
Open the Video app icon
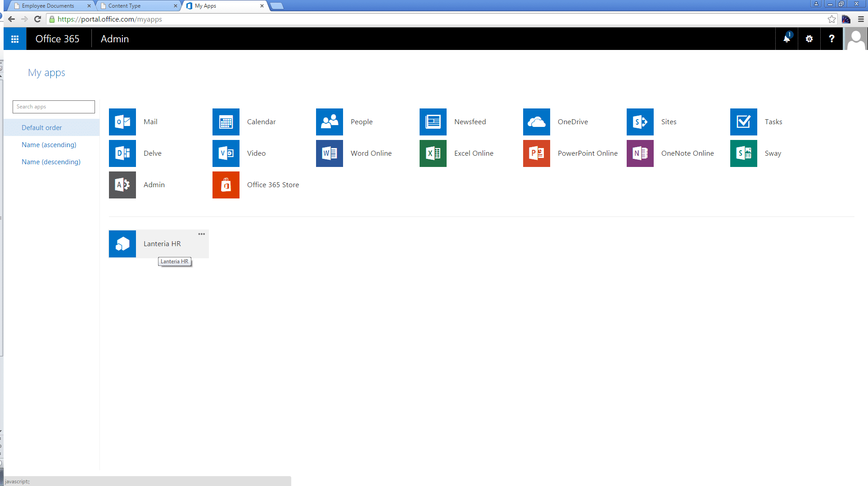point(226,153)
